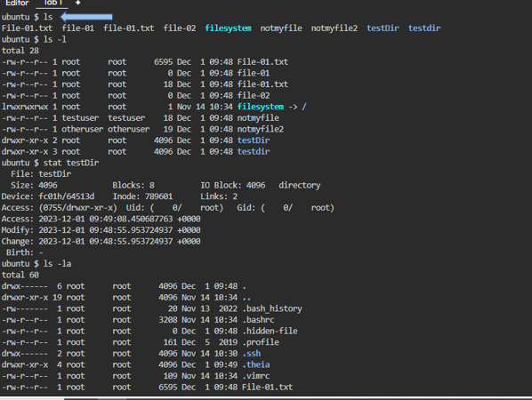This screenshot has width=532, height=400.
Task: Click 'Blocks: 8' in stat output
Action: [133, 185]
